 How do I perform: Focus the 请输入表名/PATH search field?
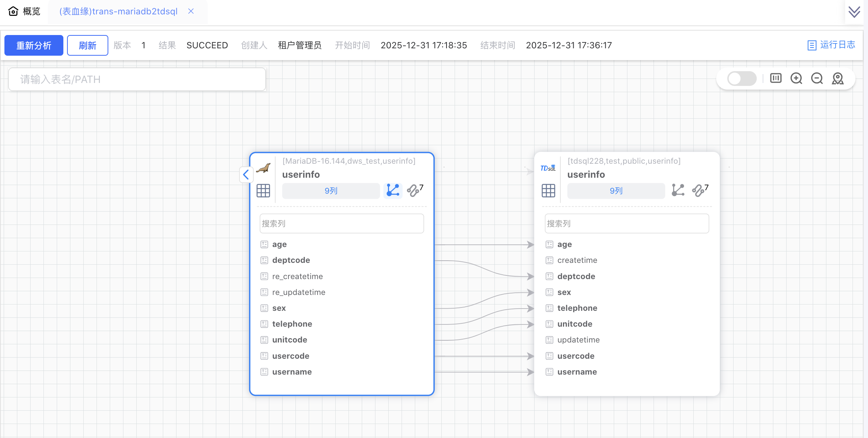coord(137,79)
